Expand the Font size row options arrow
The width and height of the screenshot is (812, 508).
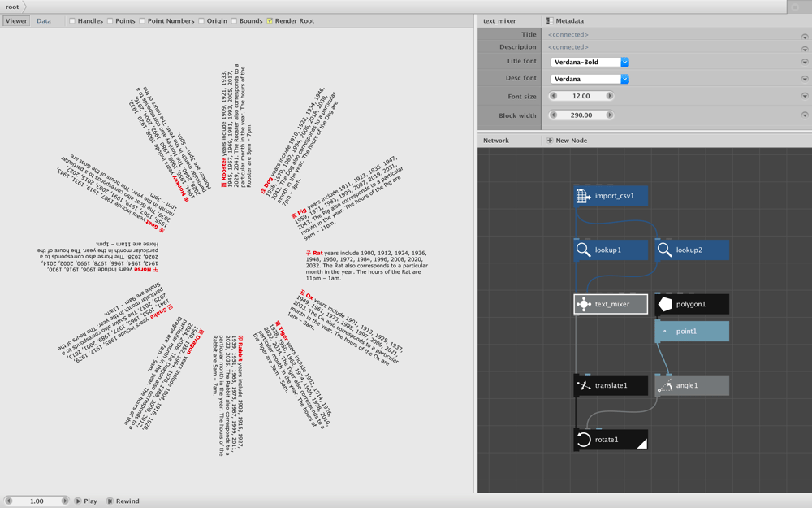coord(805,96)
